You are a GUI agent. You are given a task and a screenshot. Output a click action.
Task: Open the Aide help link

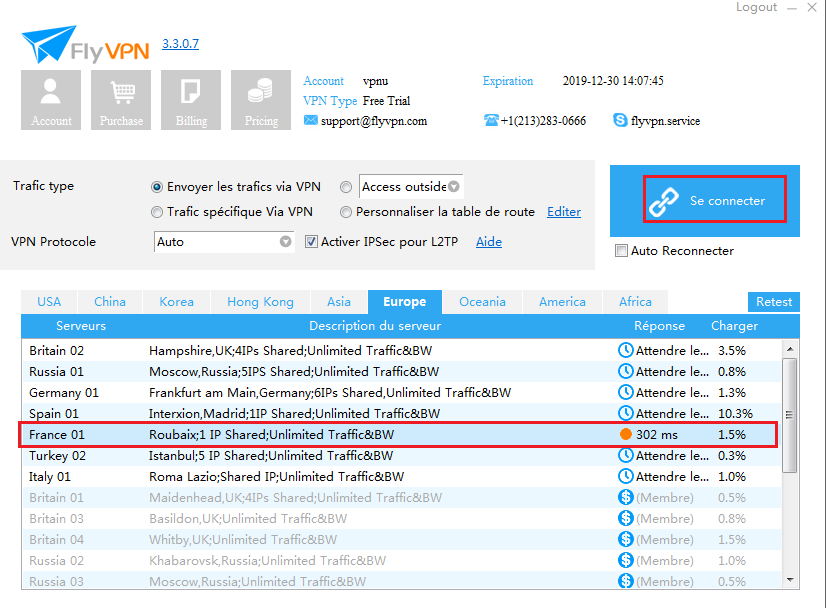pos(489,242)
